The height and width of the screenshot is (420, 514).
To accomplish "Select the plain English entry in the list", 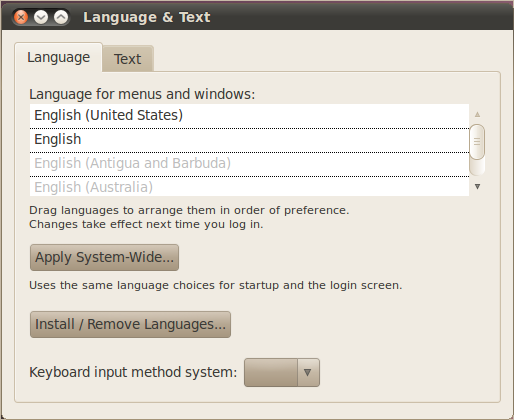I will (x=249, y=140).
